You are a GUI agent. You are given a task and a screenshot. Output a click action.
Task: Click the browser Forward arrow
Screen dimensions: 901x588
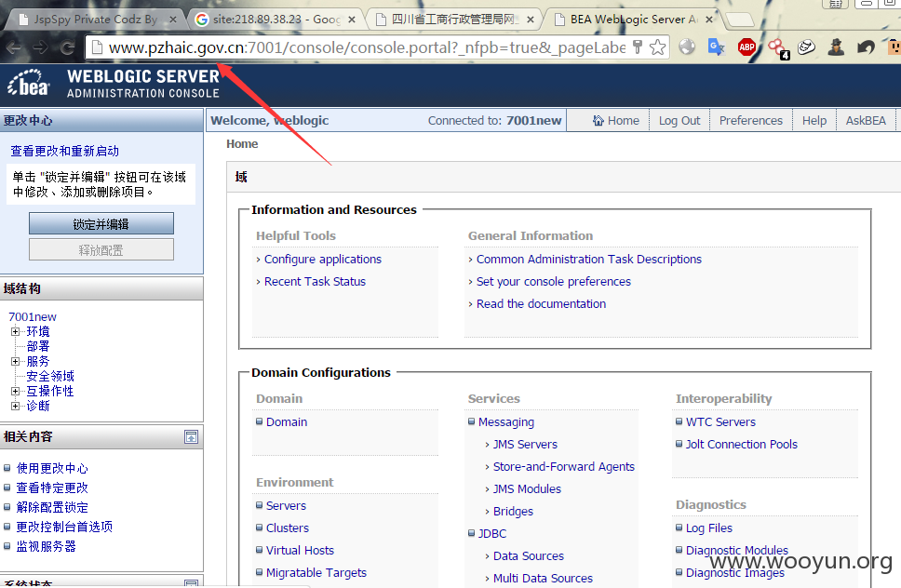[x=40, y=47]
